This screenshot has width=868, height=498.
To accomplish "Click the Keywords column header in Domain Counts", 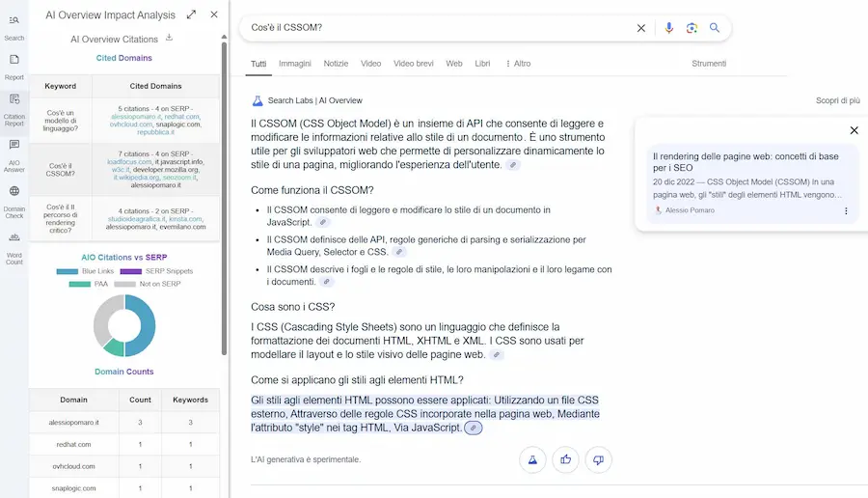I will 190,400.
